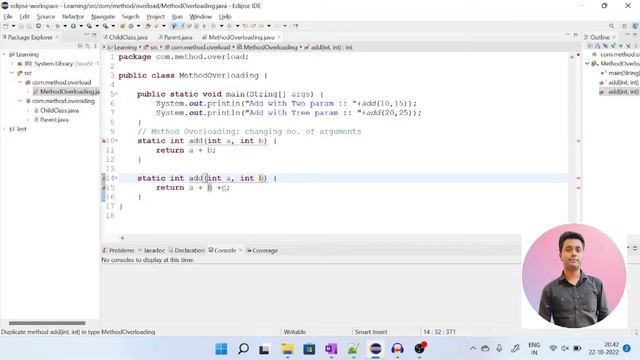Click the error marker in the line 14 gutter
The height and width of the screenshot is (360, 640).
(x=104, y=178)
